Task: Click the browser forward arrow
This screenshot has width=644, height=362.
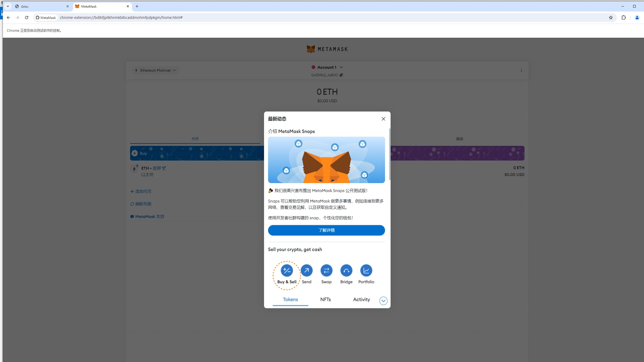Action: [17, 17]
